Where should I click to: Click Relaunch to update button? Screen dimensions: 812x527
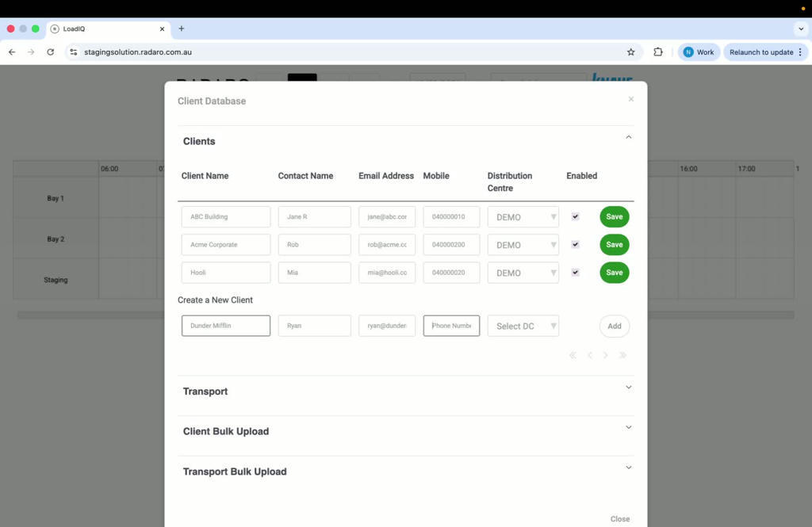coord(760,52)
